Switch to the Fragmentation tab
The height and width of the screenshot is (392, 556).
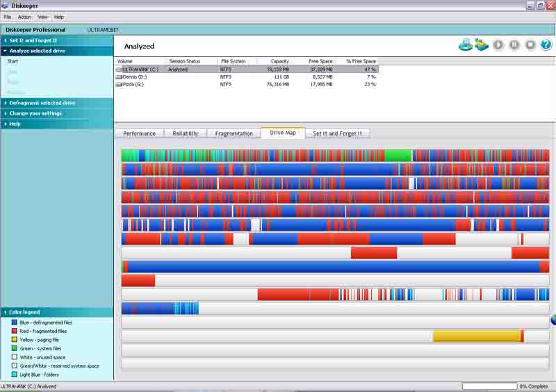click(x=234, y=133)
